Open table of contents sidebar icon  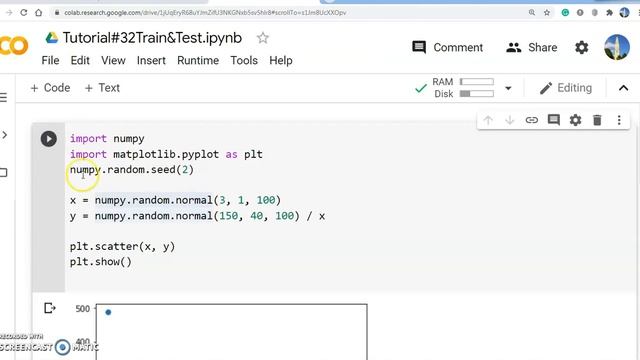(x=4, y=97)
